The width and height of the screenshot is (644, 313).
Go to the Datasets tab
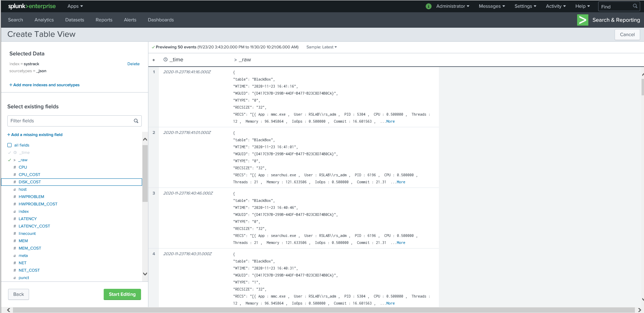click(x=75, y=20)
